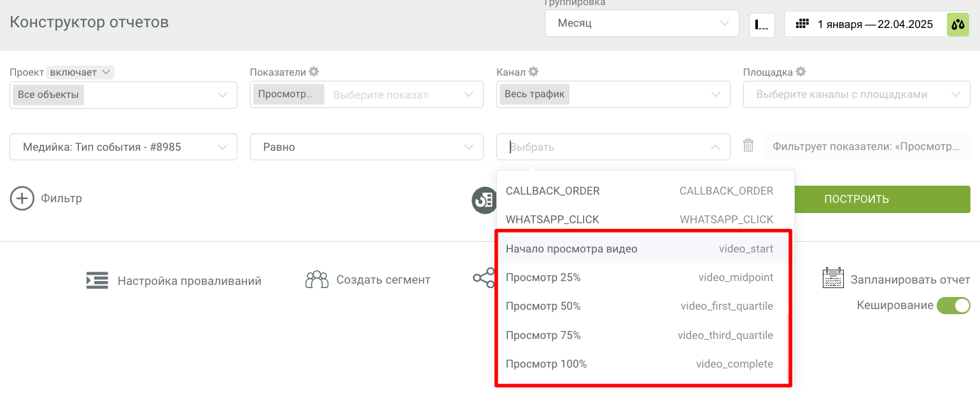This screenshot has height=407, width=980.
Task: Click the chart type icon near Месяц
Action: 761,25
